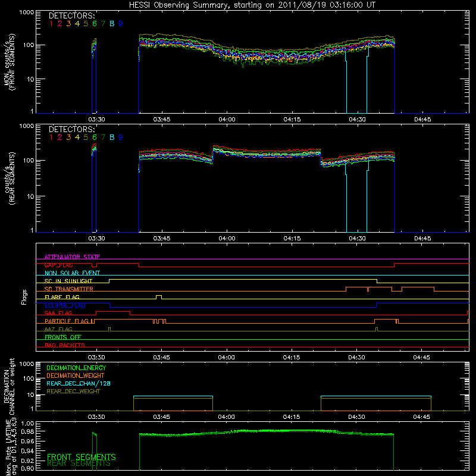476x476 pixels.
Task: Click the 10 y-axis value on rear segments plot
Action: [x=30, y=196]
